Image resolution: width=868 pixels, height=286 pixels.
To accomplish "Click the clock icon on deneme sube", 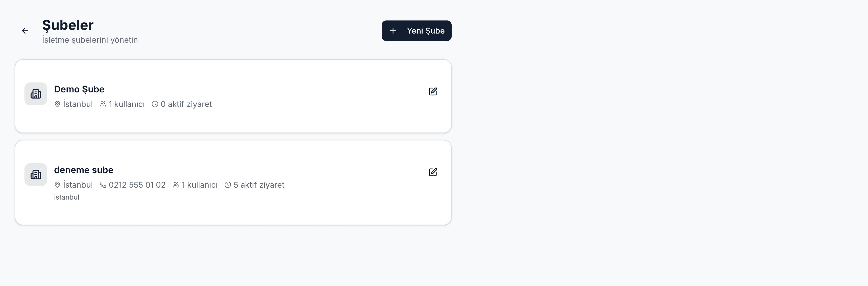I will click(x=228, y=185).
